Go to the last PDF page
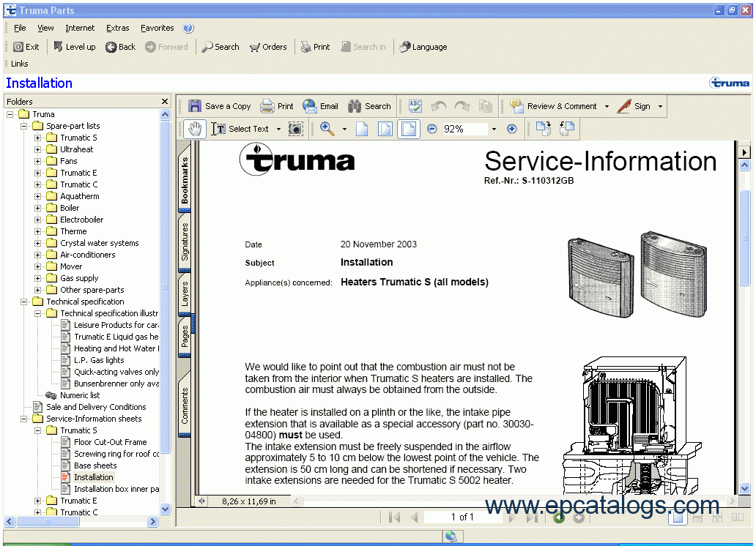 pyautogui.click(x=531, y=517)
